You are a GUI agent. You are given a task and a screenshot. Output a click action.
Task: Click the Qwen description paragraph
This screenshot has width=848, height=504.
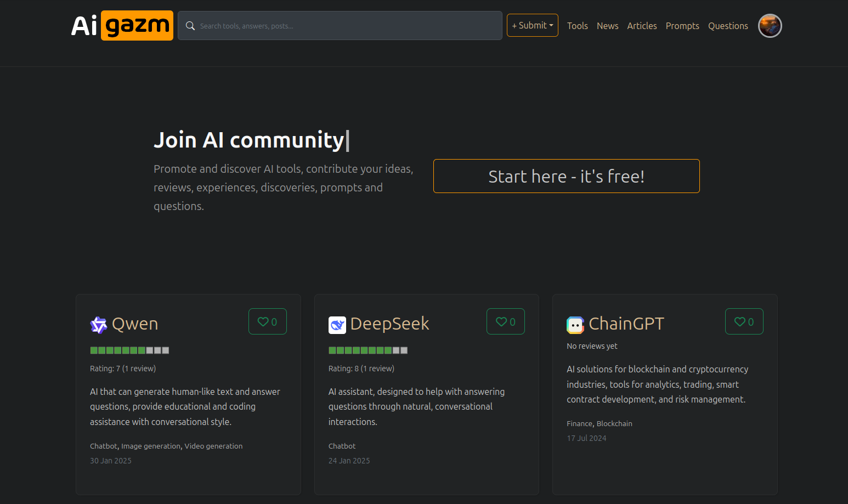tap(185, 406)
